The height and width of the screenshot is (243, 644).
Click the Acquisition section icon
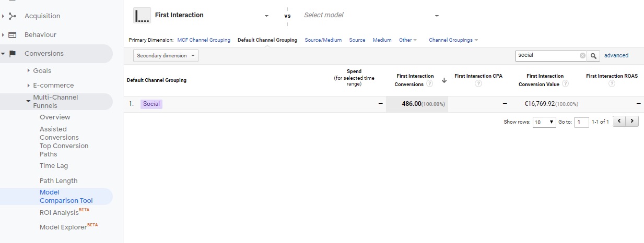point(13,16)
